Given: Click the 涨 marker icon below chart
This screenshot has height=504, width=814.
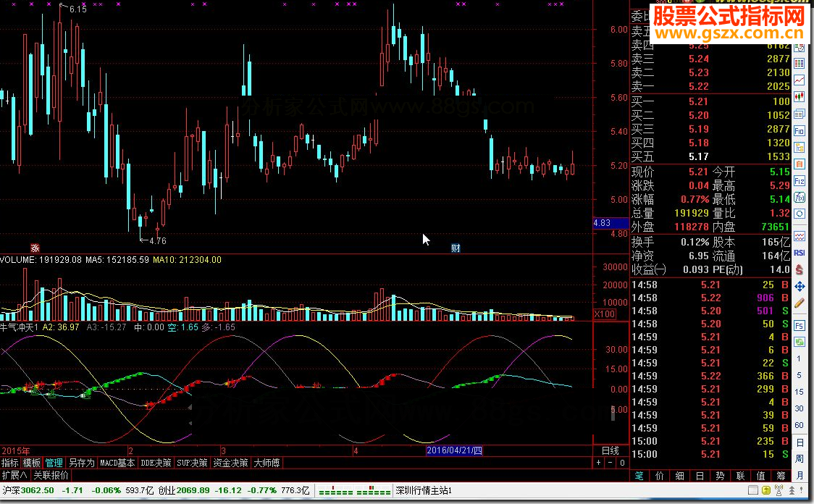Looking at the screenshot, I should (x=35, y=248).
